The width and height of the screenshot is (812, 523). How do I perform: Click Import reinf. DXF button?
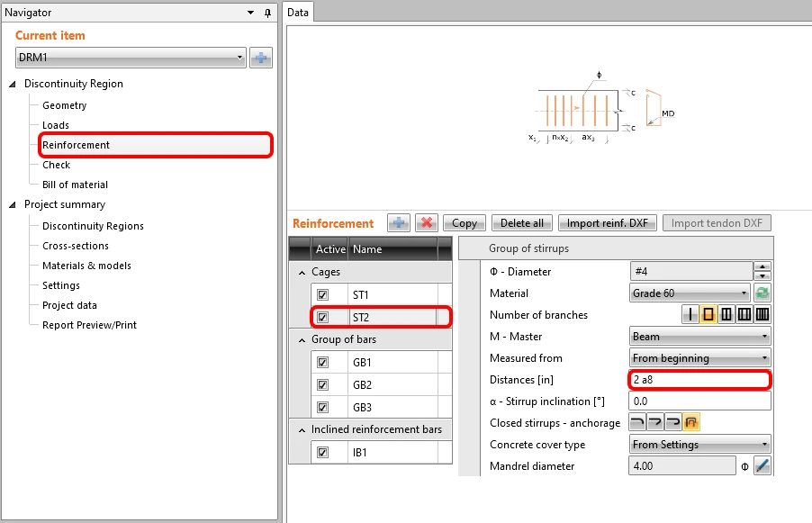pyautogui.click(x=608, y=223)
